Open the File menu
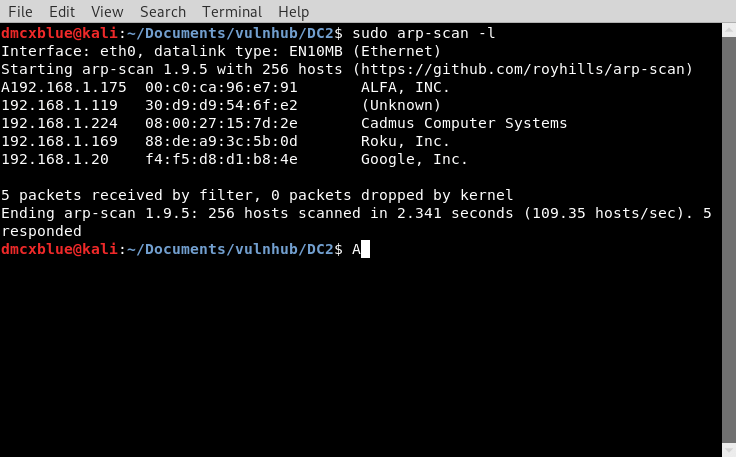This screenshot has height=457, width=736. coord(20,12)
